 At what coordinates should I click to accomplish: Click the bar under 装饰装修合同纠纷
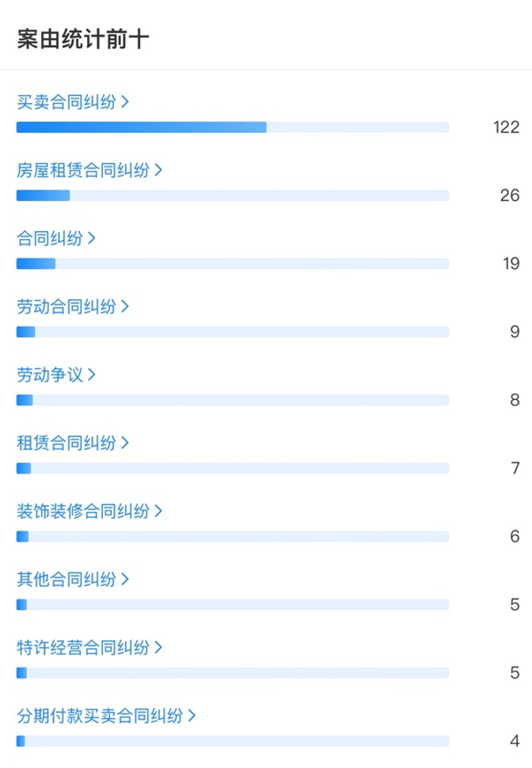tap(232, 536)
